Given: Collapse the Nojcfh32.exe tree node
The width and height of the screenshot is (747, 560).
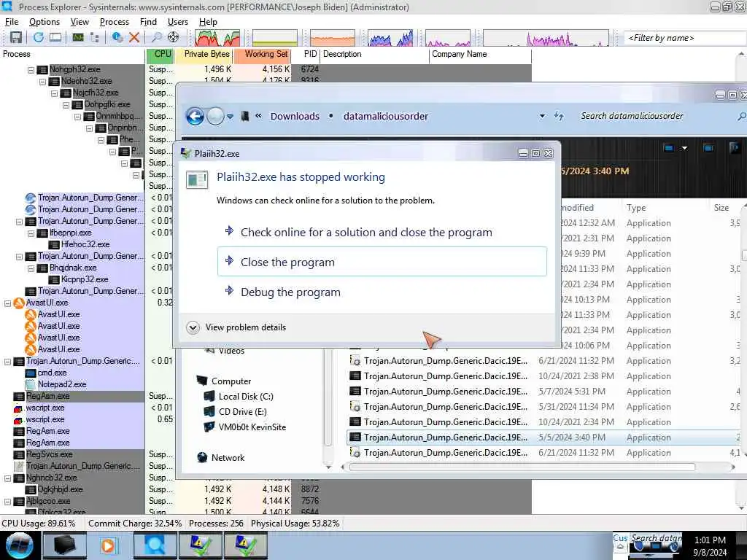Looking at the screenshot, I should click(54, 93).
